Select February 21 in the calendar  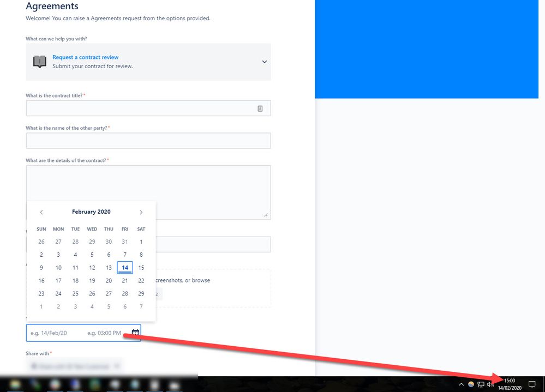pos(125,281)
